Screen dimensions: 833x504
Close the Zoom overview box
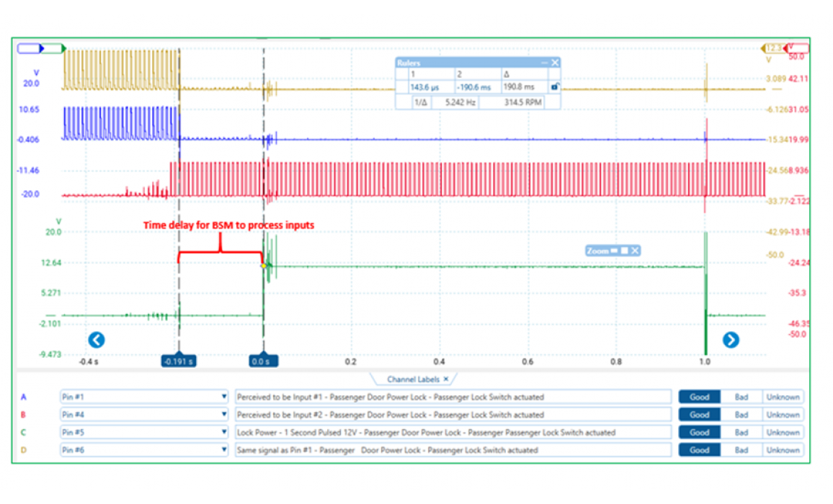[x=636, y=251]
